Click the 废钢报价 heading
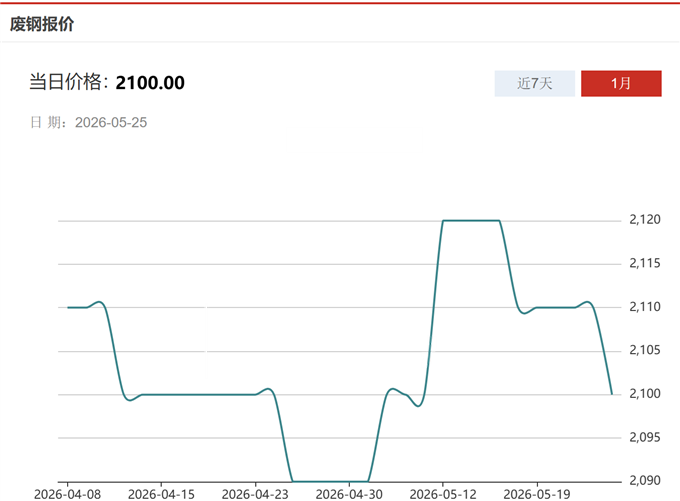This screenshot has height=501, width=680. (x=42, y=24)
